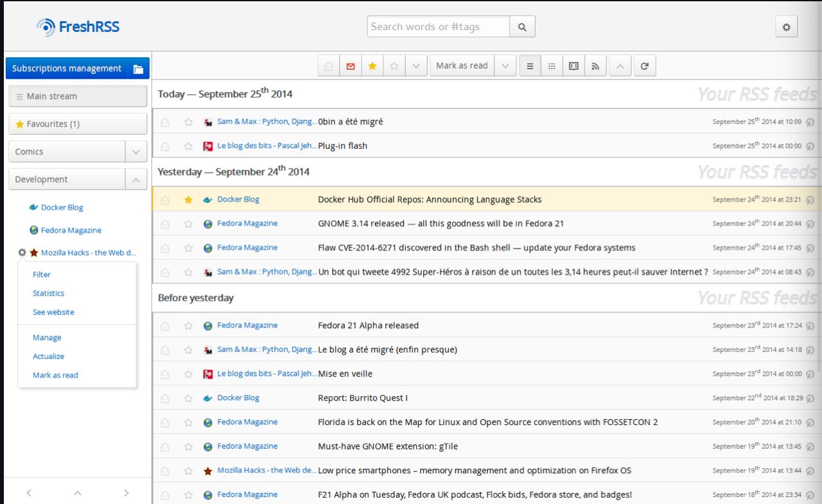822x504 pixels.
Task: Toggle read state of 'Plug-in flash' article
Action: point(165,146)
